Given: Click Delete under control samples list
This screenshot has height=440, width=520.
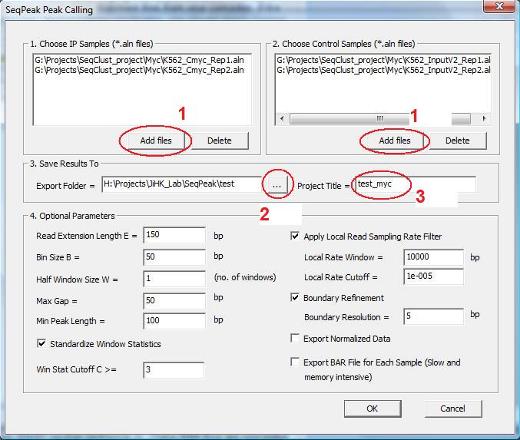Looking at the screenshot, I should point(457,141).
